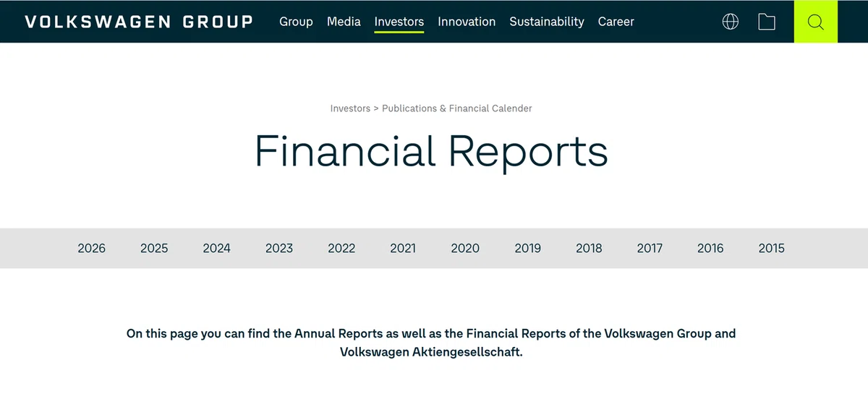Screen dimensions: 868x407
Task: Choose the 2018 year tab
Action: click(589, 248)
